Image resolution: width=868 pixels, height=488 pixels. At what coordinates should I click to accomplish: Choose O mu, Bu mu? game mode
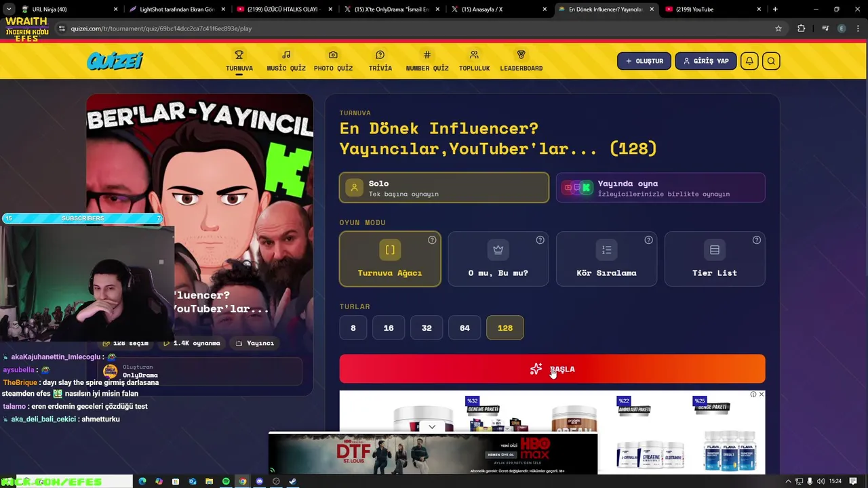[498, 259]
